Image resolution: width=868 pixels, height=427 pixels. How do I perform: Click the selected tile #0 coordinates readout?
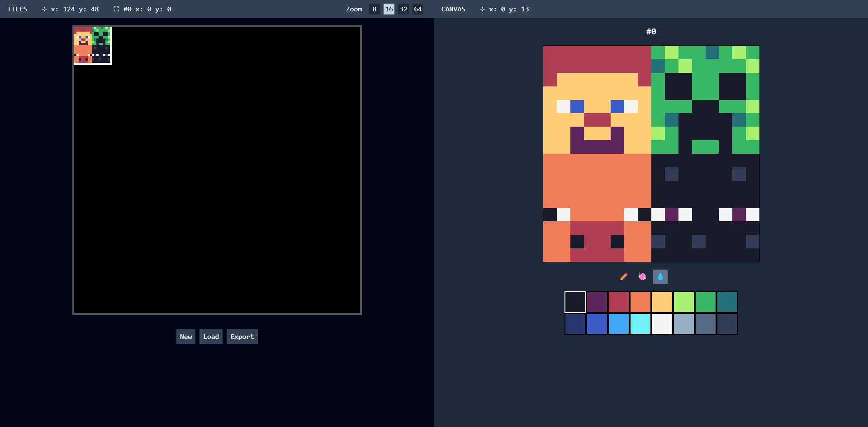[142, 9]
